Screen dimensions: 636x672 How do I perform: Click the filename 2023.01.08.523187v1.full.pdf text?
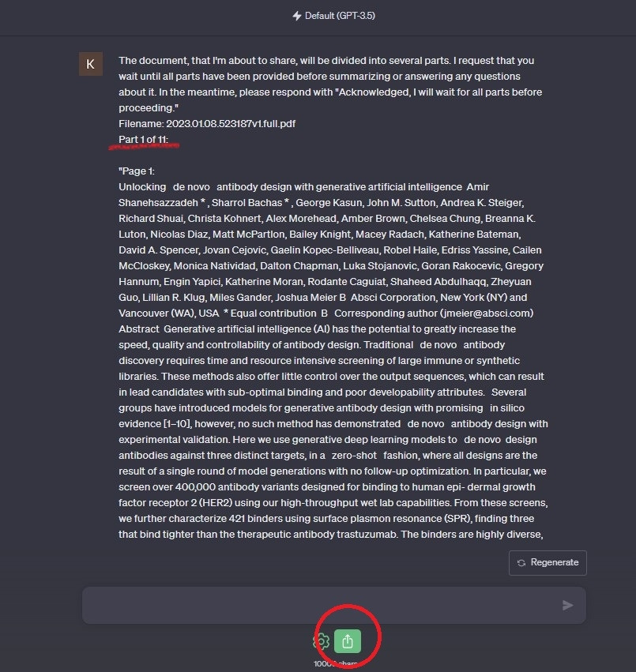click(x=231, y=124)
